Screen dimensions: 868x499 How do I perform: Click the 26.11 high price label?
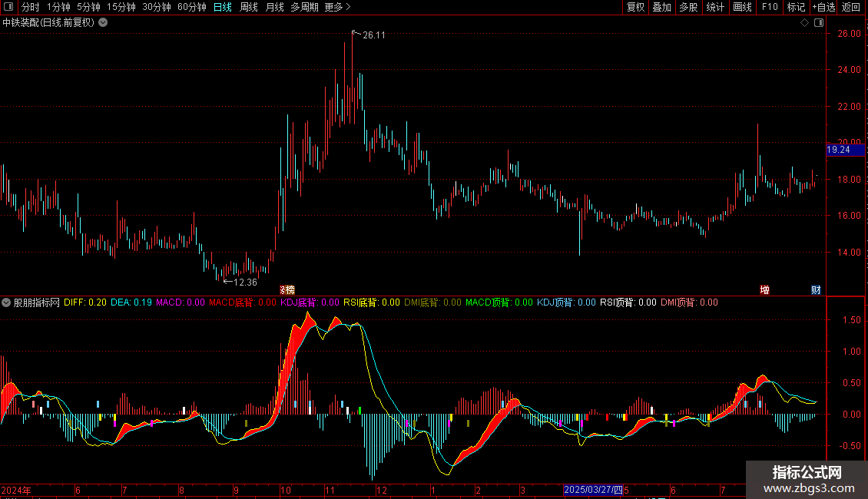373,35
